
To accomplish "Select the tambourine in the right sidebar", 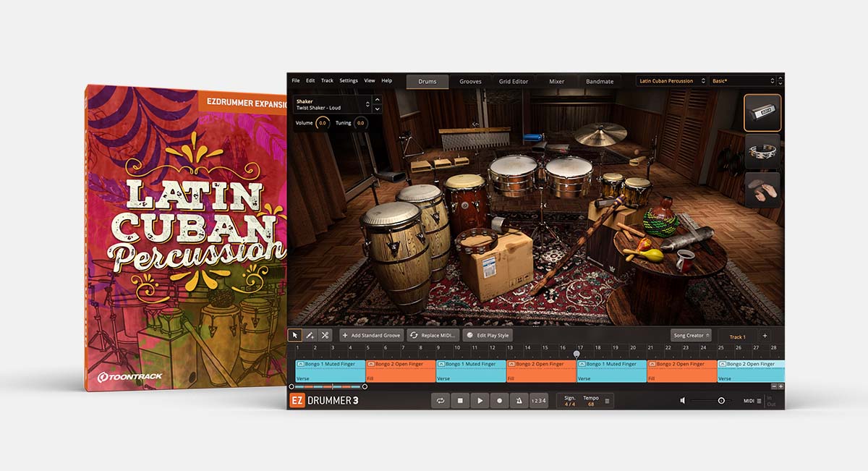I will 764,150.
